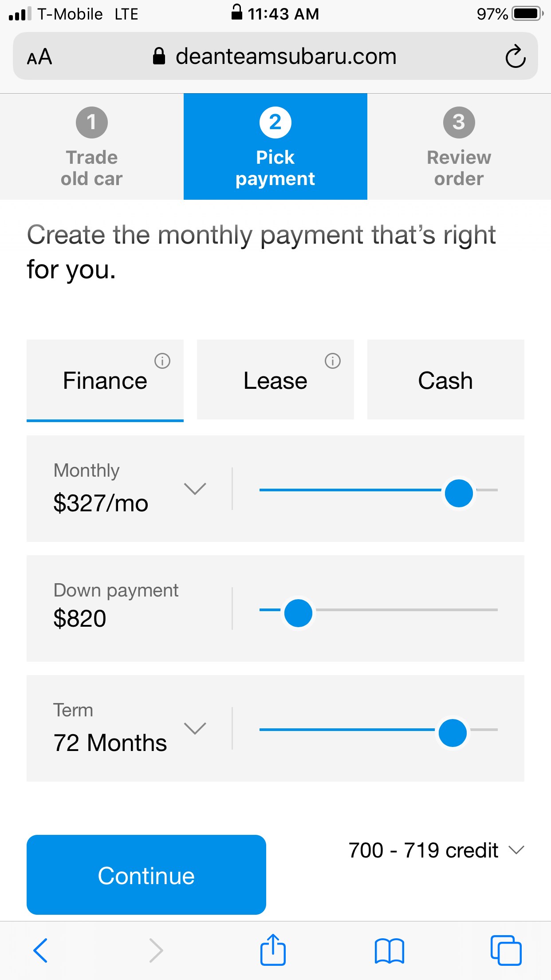Viewport: 551px width, 980px height.
Task: Open the Safari share sheet icon
Action: pyautogui.click(x=273, y=949)
